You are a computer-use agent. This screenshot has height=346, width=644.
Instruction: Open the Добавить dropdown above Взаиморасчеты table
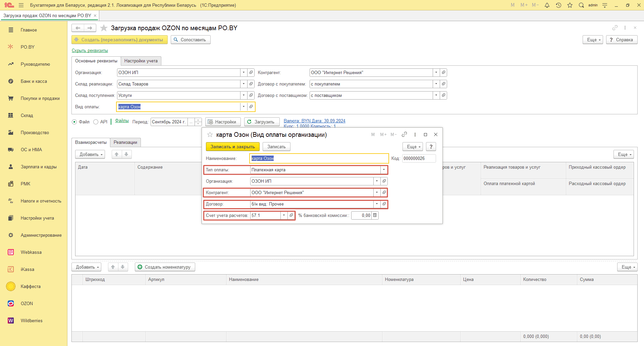[90, 154]
